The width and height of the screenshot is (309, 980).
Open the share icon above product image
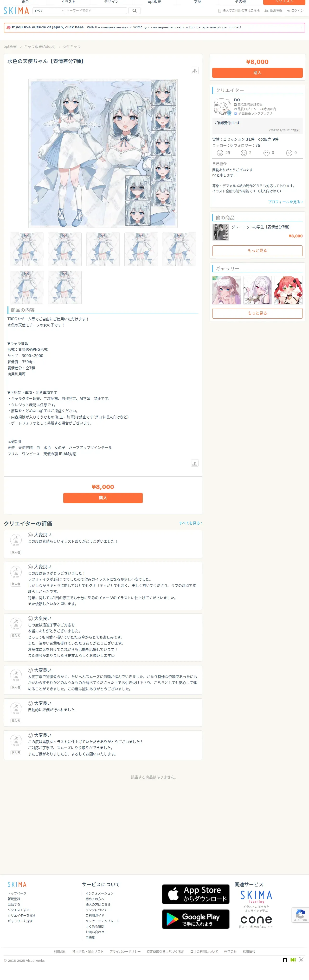[x=195, y=71]
